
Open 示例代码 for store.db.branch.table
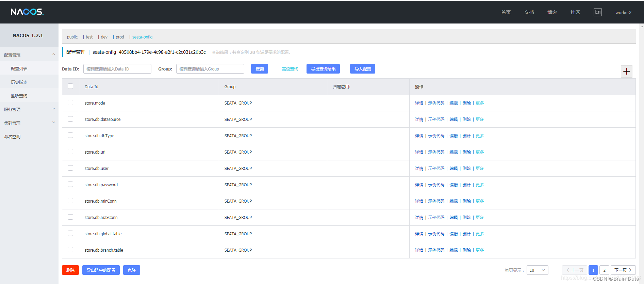click(436, 250)
